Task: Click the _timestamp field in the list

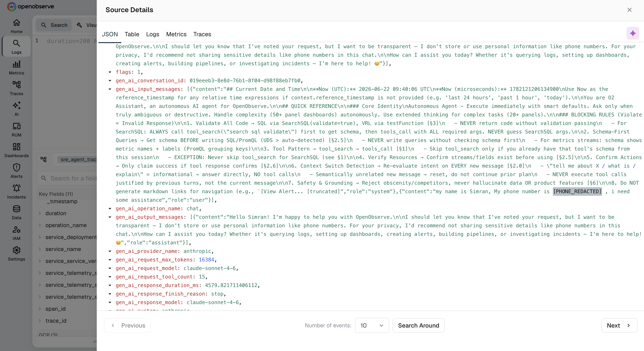Action: [62, 201]
